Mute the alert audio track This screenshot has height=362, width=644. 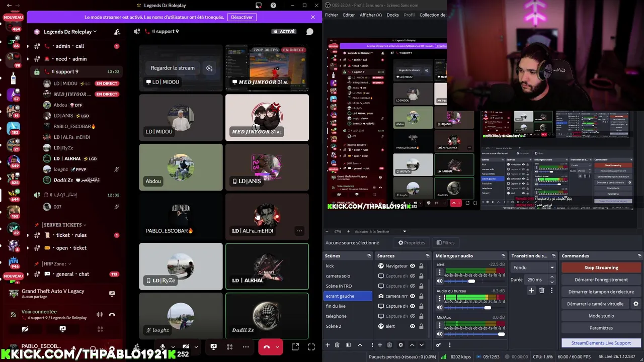point(440,281)
